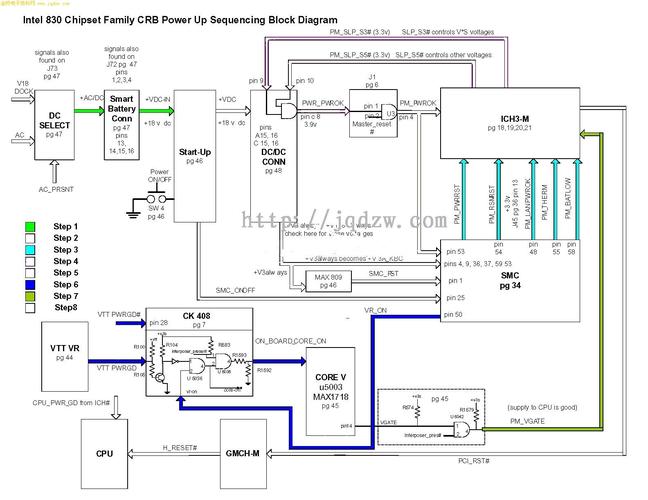Click the R674 resistor symbol

pyautogui.click(x=417, y=411)
